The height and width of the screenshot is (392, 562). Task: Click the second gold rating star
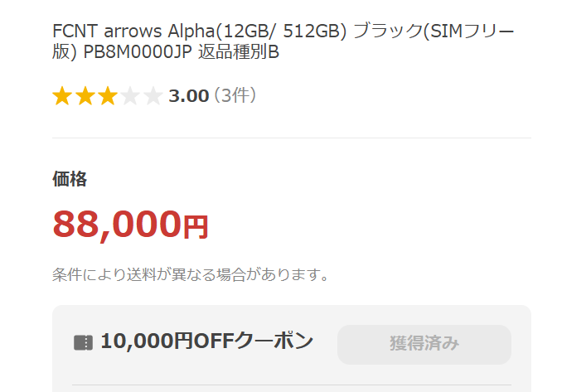(85, 96)
